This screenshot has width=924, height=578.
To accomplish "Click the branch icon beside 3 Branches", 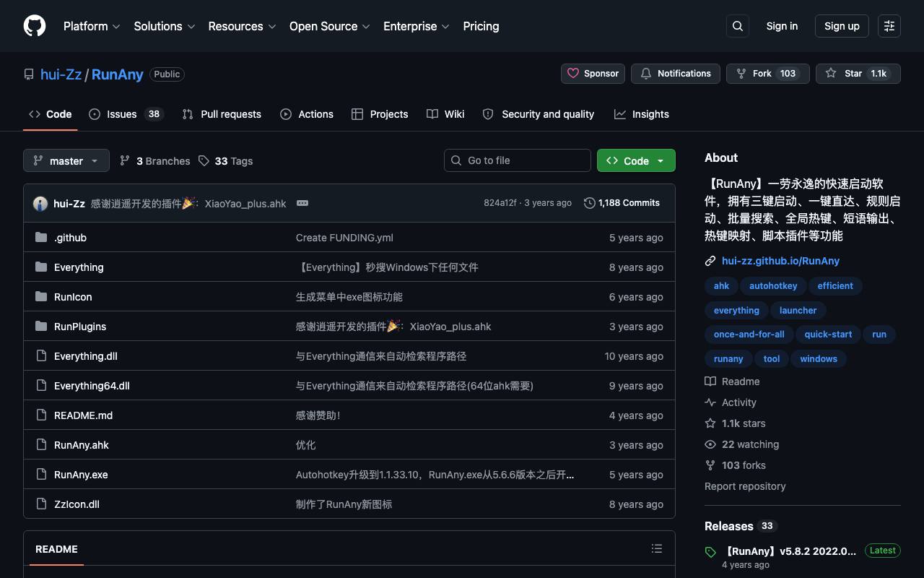I will [x=125, y=160].
